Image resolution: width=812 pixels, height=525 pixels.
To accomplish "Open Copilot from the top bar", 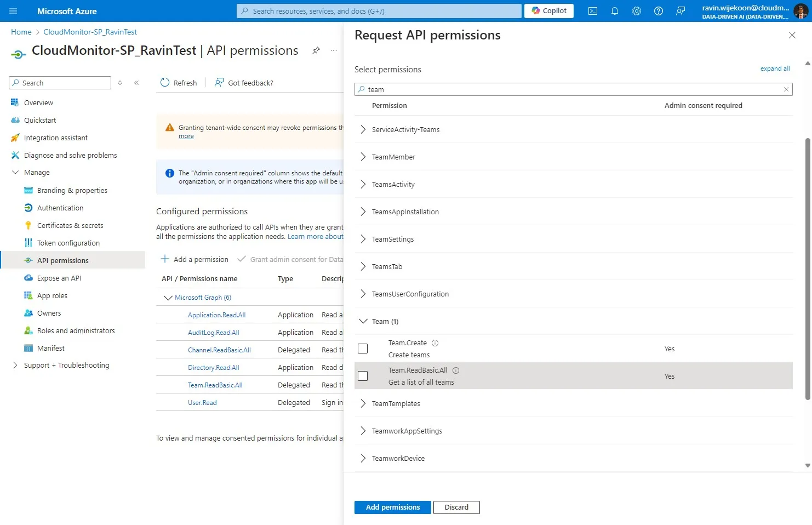I will pyautogui.click(x=549, y=11).
